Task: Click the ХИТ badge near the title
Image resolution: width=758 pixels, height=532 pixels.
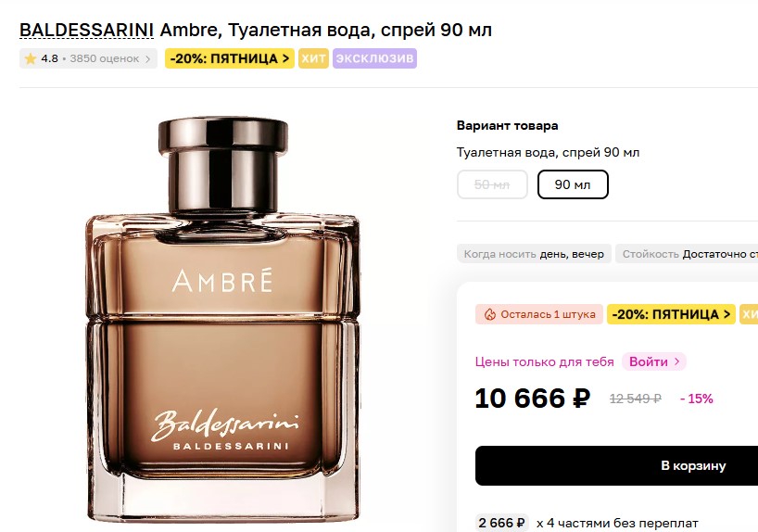Action: (313, 58)
